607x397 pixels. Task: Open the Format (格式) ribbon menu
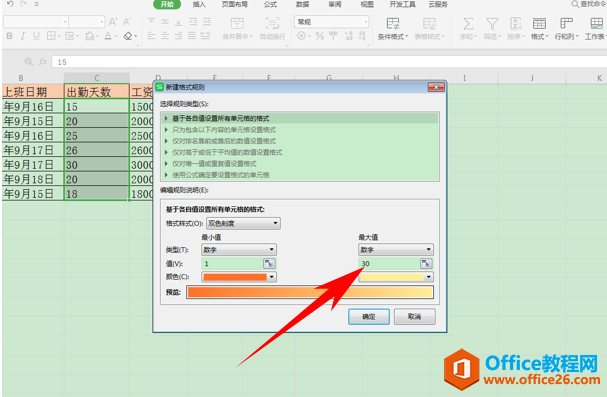[x=539, y=28]
